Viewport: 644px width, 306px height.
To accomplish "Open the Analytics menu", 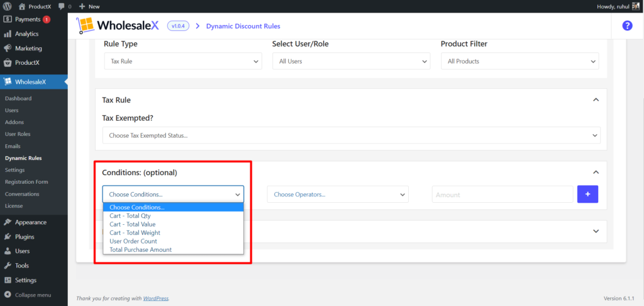I will tap(26, 34).
